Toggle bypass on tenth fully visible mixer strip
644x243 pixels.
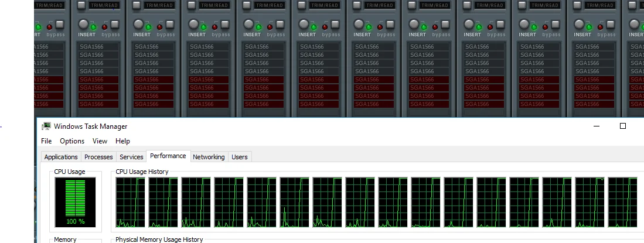click(x=611, y=25)
